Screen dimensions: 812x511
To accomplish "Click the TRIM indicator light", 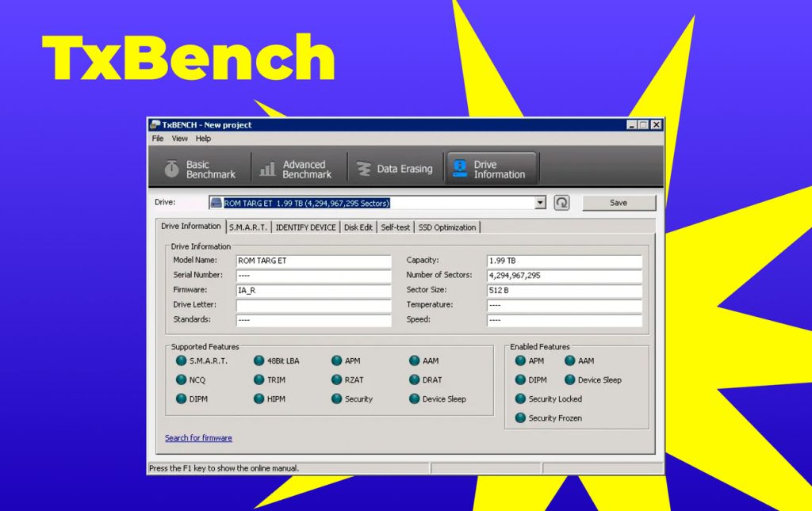I will click(259, 379).
